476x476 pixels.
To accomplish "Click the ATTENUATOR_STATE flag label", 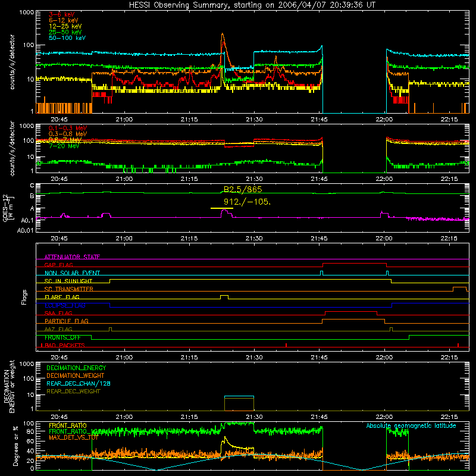I will pos(72,257).
